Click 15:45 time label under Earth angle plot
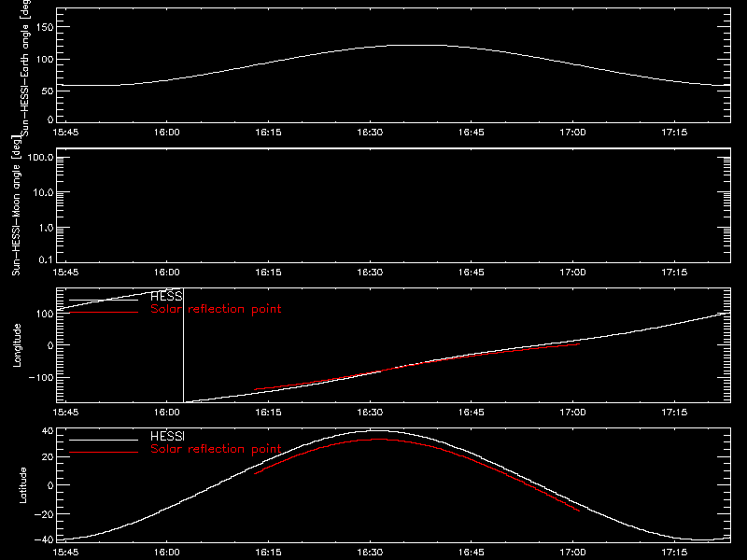 [65, 133]
